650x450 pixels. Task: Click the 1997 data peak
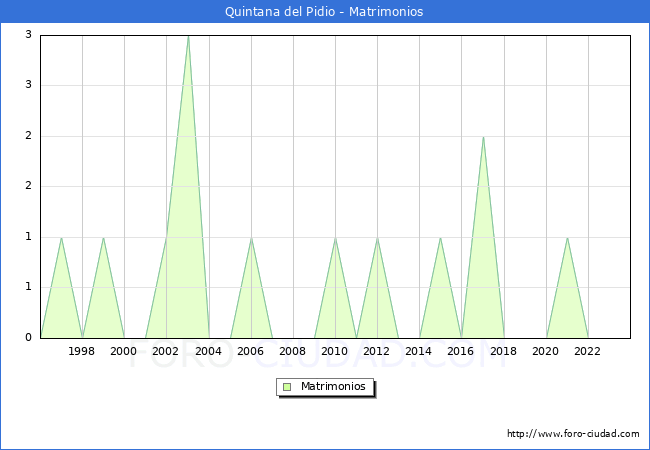tap(62, 238)
